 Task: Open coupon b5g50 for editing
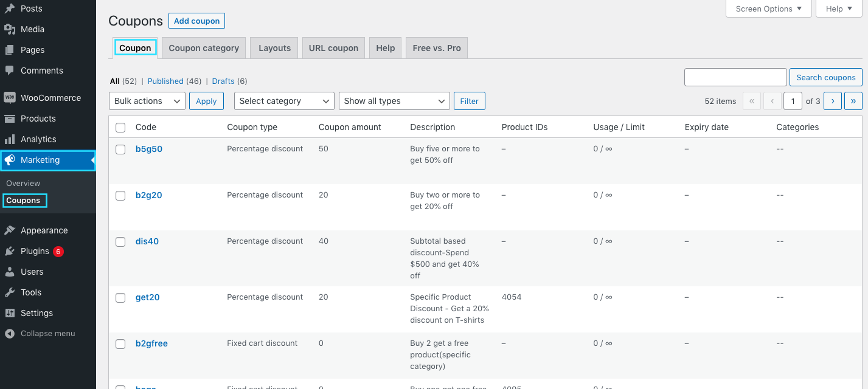pos(149,149)
